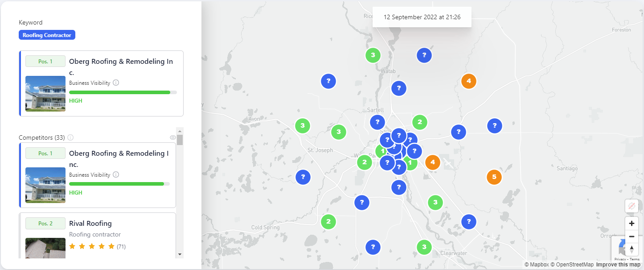The width and height of the screenshot is (644, 270).
Task: Click the blue ? marker just right of Watab label
Action: click(399, 88)
